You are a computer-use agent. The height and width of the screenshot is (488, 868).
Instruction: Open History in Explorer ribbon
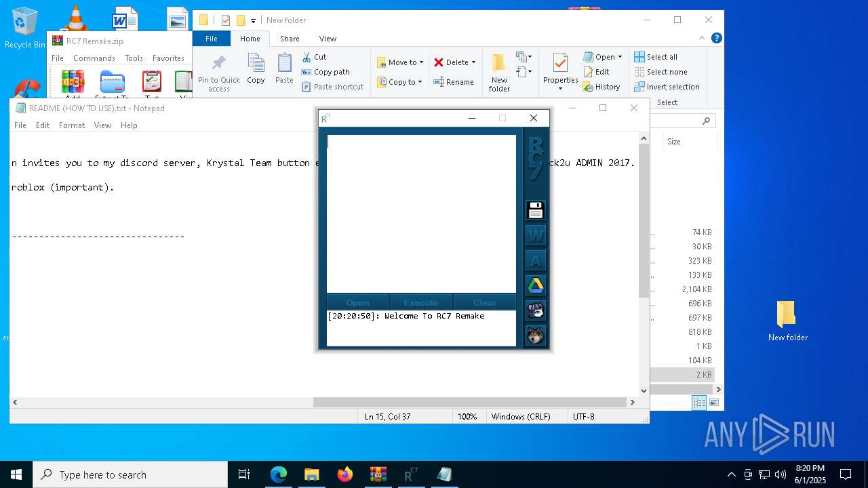click(601, 87)
